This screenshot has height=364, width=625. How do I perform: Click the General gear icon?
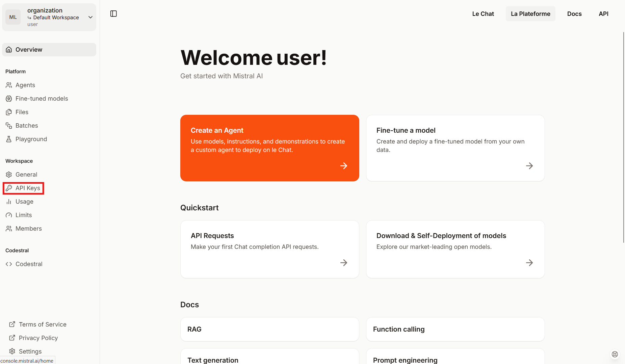pyautogui.click(x=9, y=175)
